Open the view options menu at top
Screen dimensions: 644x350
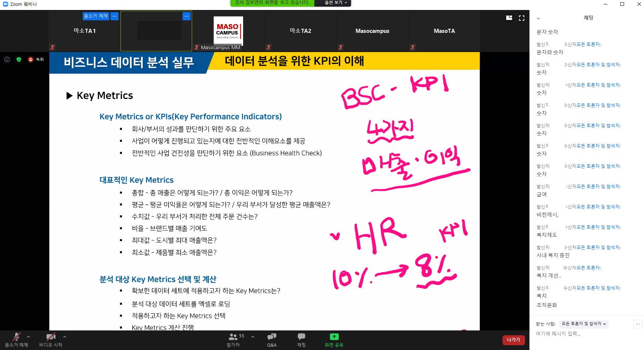tap(335, 3)
